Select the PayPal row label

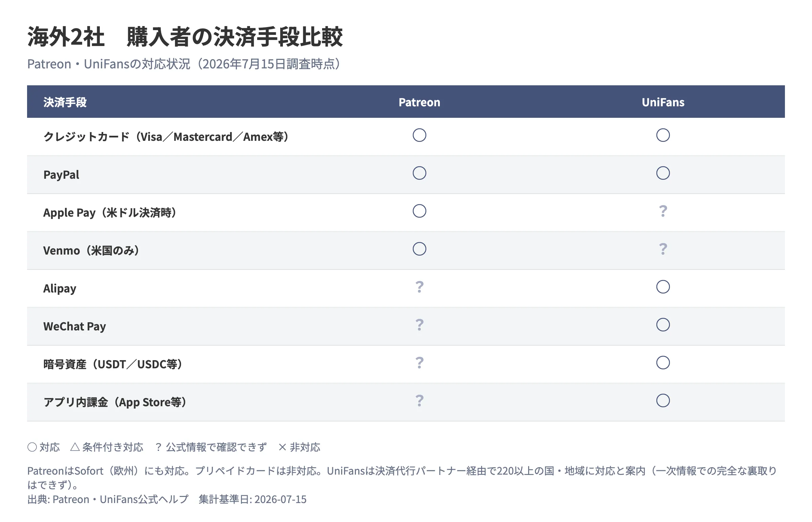tap(61, 175)
